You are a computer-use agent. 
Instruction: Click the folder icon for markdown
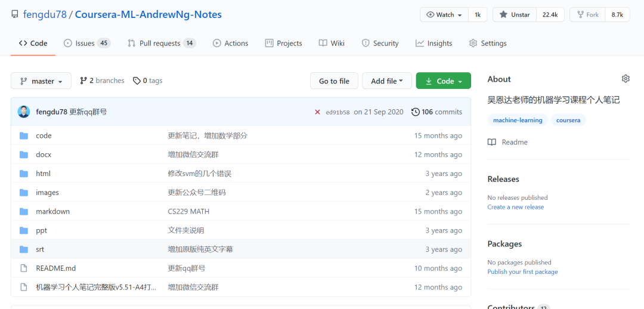pyautogui.click(x=24, y=211)
